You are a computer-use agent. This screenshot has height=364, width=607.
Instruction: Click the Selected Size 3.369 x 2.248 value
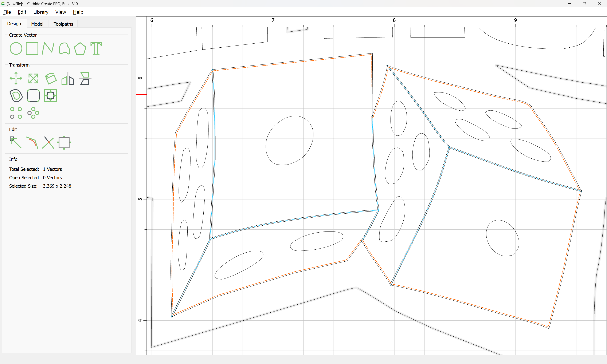coord(57,186)
